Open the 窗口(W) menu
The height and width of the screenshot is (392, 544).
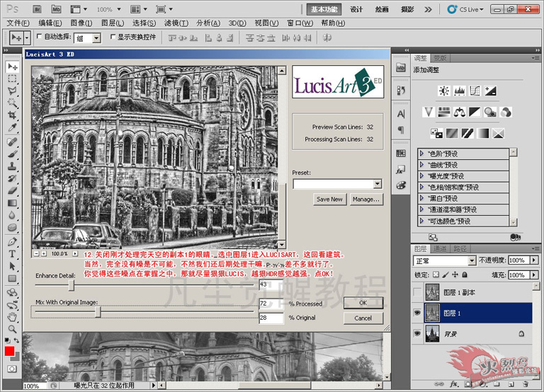[x=300, y=23]
